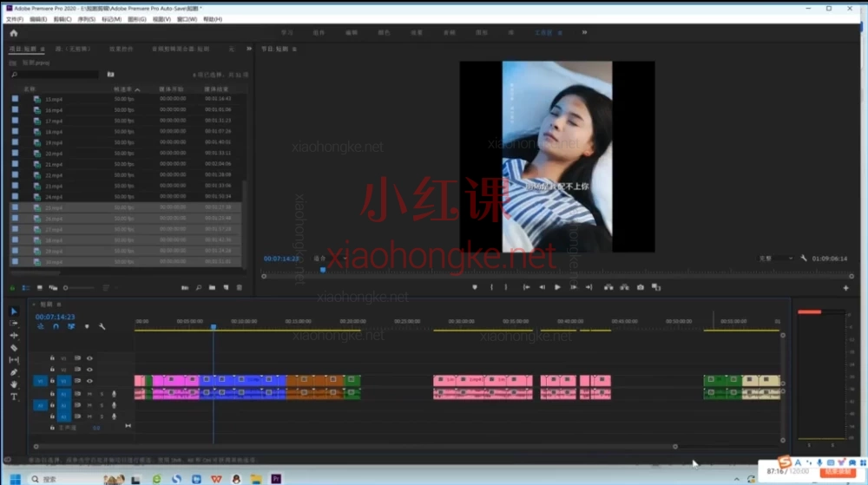
Task: Click the Project panel search field
Action: (56, 75)
